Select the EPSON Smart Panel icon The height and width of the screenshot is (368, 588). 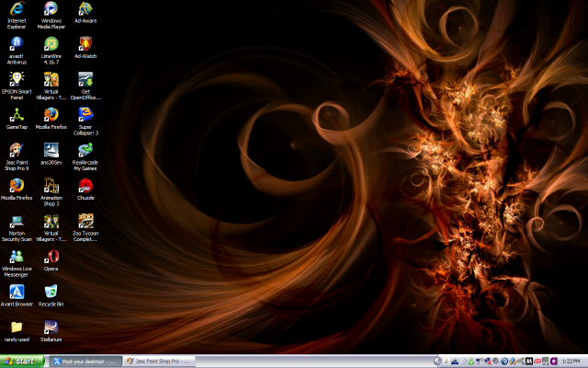(17, 79)
